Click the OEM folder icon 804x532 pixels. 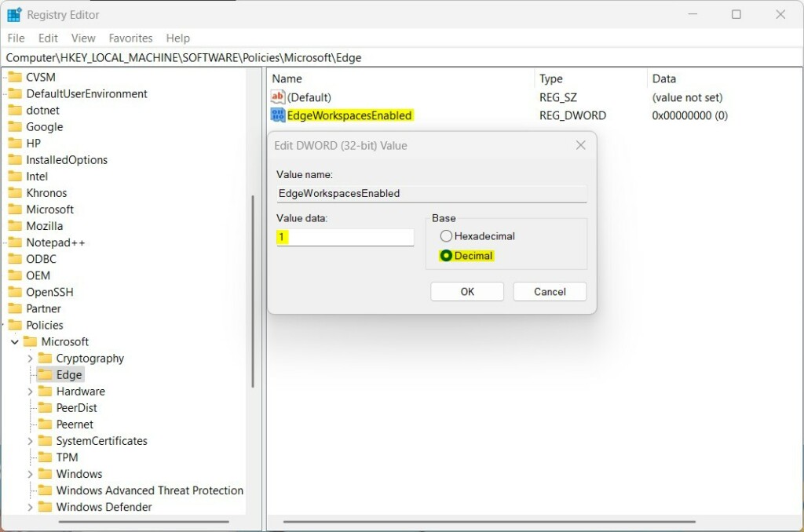pyautogui.click(x=16, y=275)
